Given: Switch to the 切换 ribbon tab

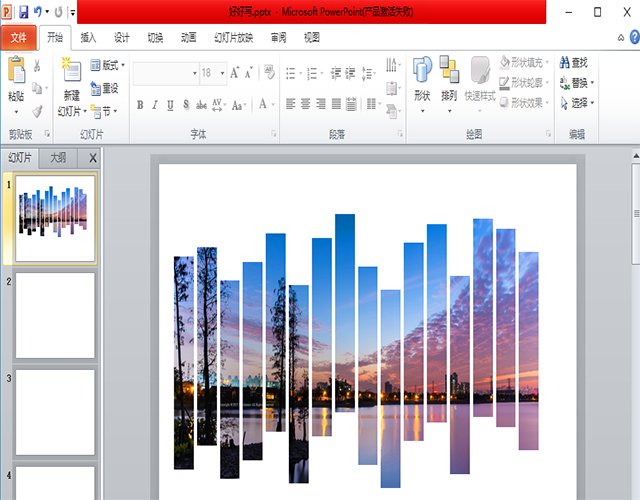Looking at the screenshot, I should (155, 38).
